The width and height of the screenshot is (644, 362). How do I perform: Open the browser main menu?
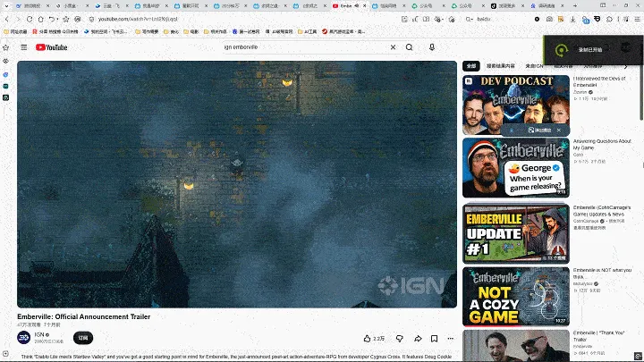tap(637, 20)
